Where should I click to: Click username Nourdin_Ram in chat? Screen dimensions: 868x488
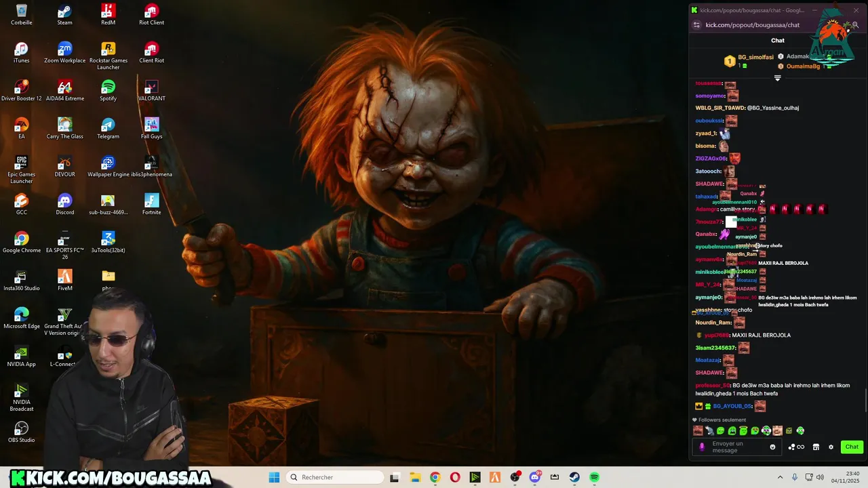713,323
